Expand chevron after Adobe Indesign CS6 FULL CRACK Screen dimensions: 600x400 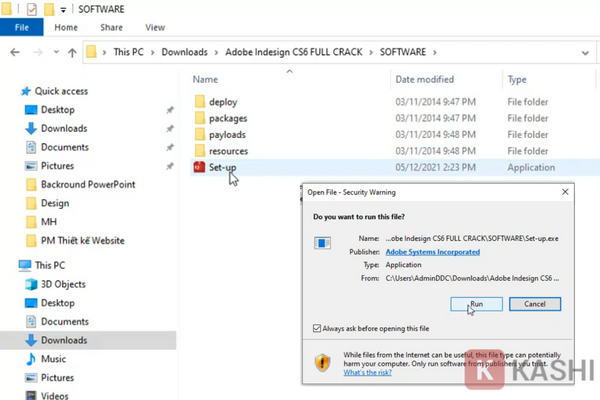pyautogui.click(x=371, y=52)
